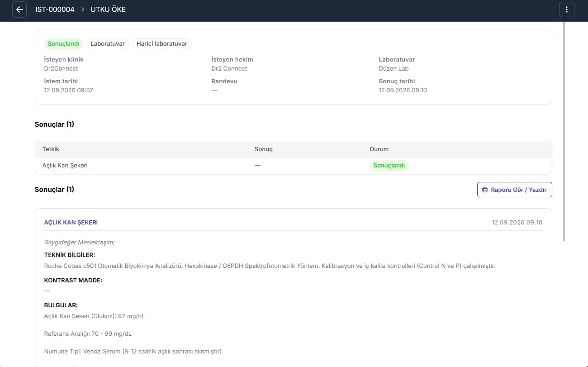Click the TEKNİK BİLGİLER section heading
588x367 pixels.
tap(70, 255)
